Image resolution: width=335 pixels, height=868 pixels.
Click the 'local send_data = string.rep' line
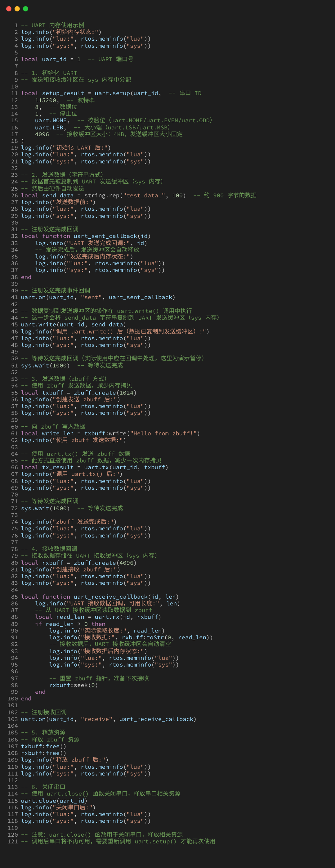[x=103, y=196]
